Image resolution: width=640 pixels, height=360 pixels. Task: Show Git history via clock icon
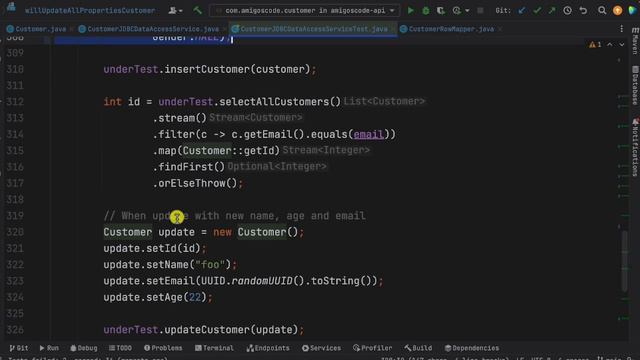[567, 11]
